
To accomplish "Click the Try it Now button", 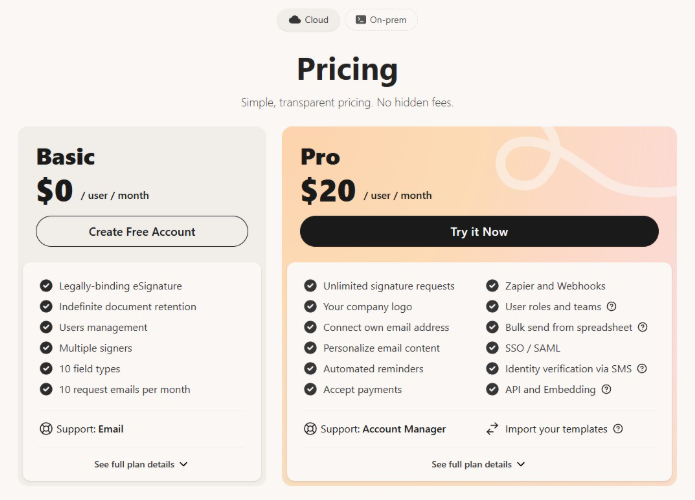I will pos(479,231).
